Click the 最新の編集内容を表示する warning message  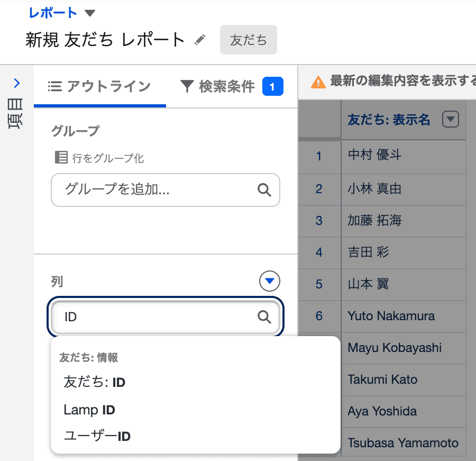pyautogui.click(x=403, y=82)
